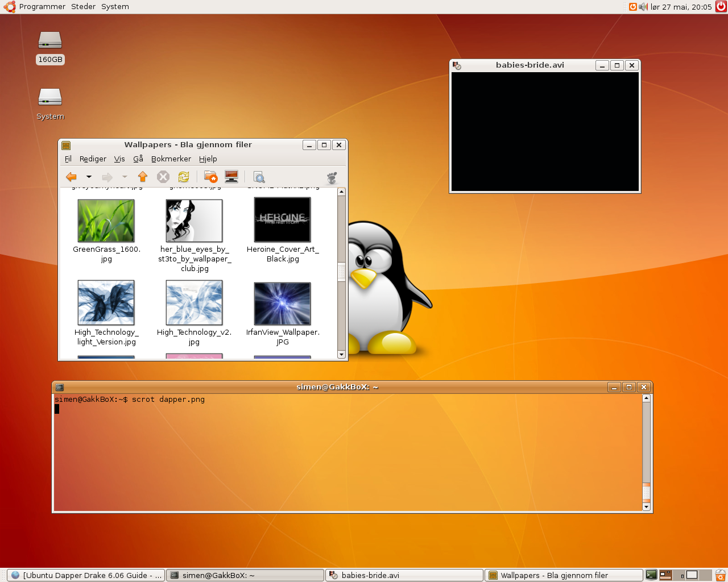Select the GreenGrass_1600.jpg thumbnail
The width and height of the screenshot is (728, 582).
(106, 221)
